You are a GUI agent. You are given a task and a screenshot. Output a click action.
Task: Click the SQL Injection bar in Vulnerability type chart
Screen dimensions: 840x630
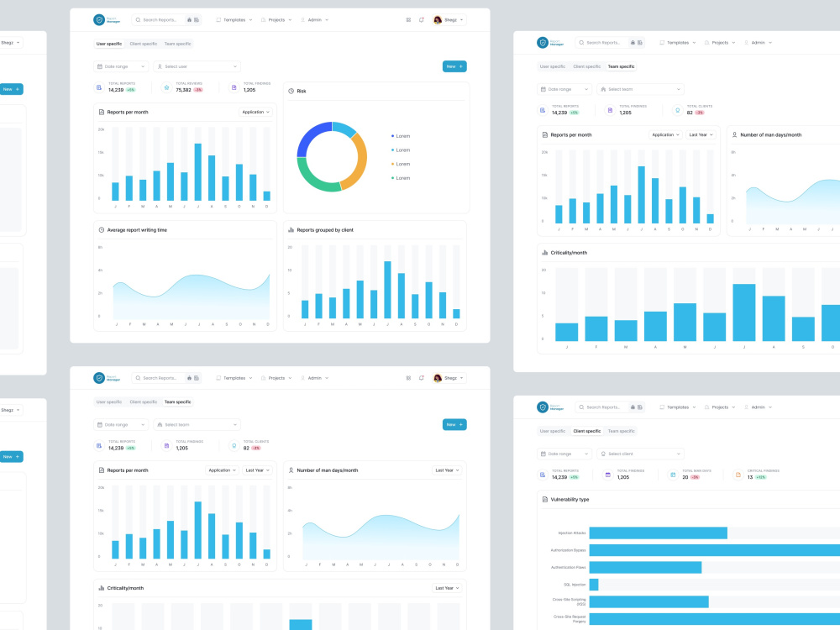click(594, 585)
